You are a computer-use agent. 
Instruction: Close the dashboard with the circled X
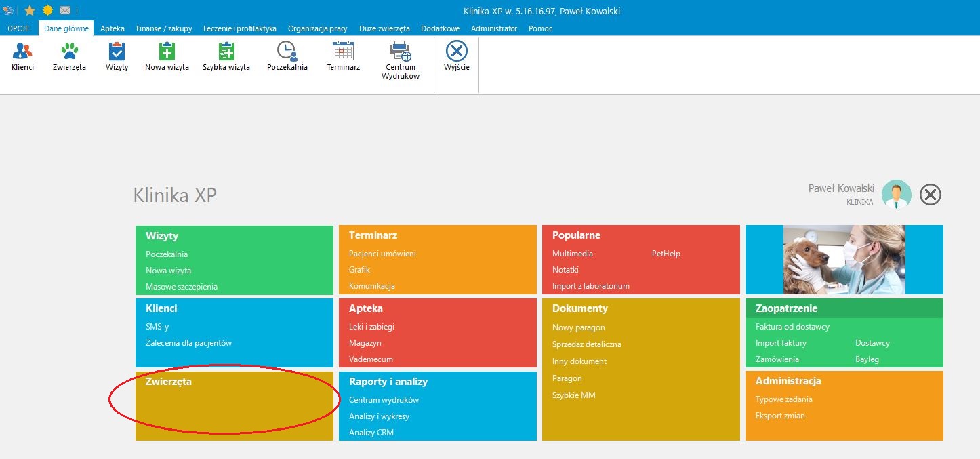[931, 195]
